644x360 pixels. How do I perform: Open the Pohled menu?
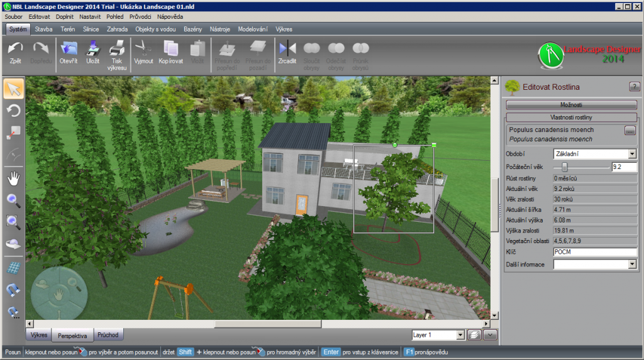tap(115, 17)
